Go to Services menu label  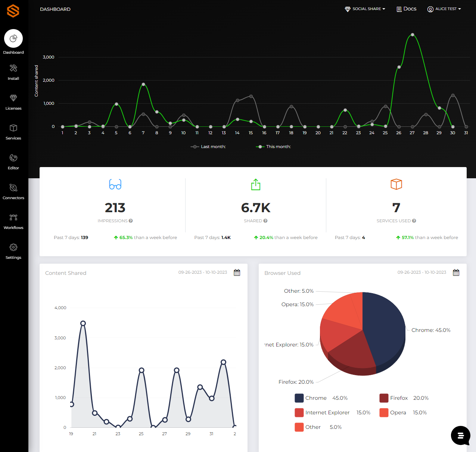pyautogui.click(x=13, y=138)
